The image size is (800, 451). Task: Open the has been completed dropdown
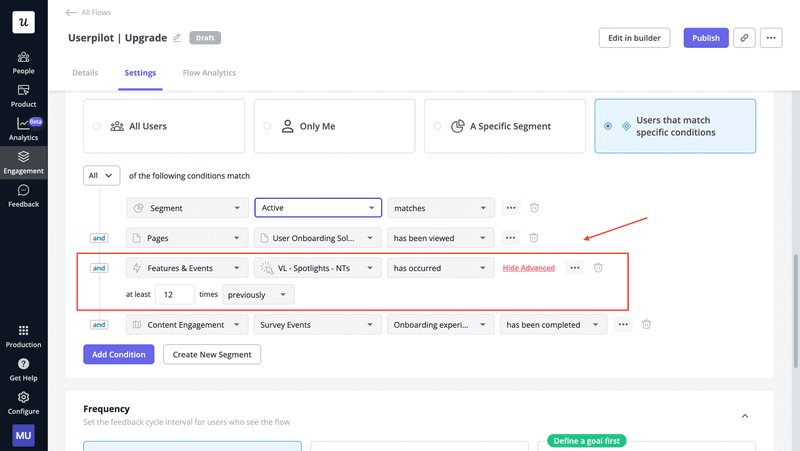[x=554, y=324]
